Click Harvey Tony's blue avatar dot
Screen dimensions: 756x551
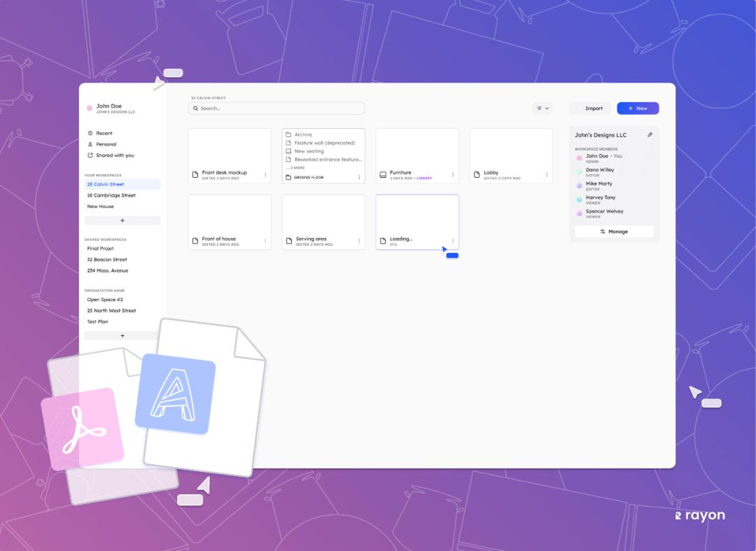[580, 199]
